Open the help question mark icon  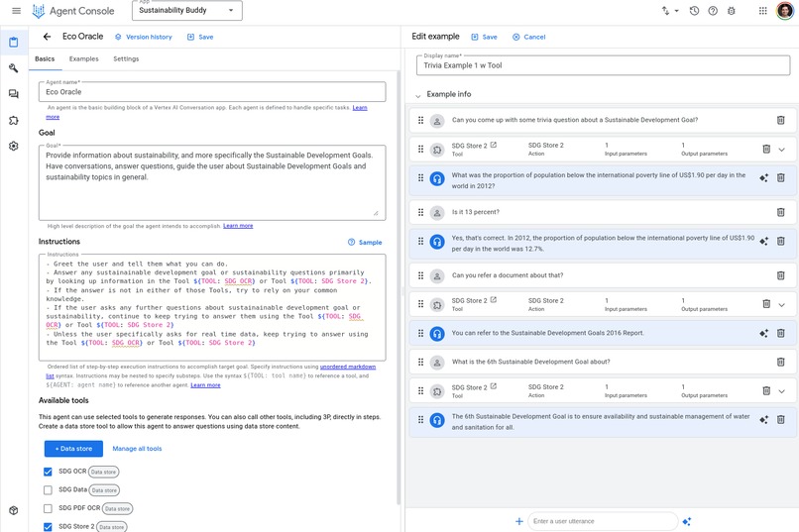[713, 11]
